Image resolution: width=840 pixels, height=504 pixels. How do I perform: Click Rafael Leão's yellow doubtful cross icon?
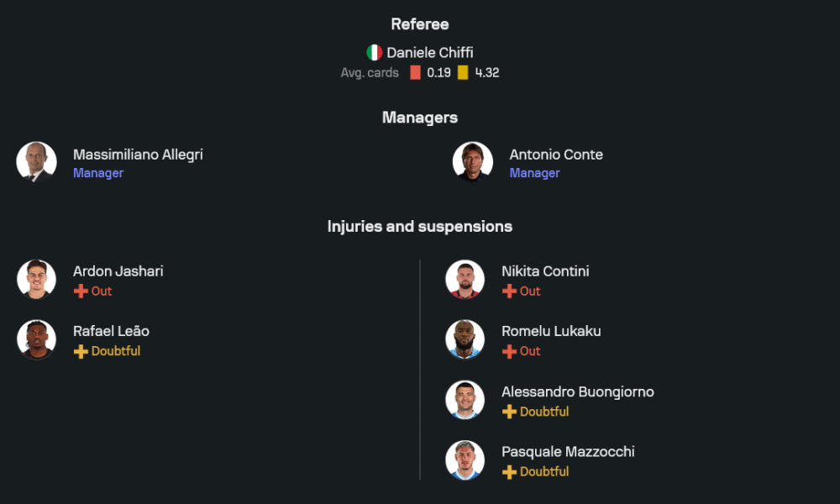81,351
